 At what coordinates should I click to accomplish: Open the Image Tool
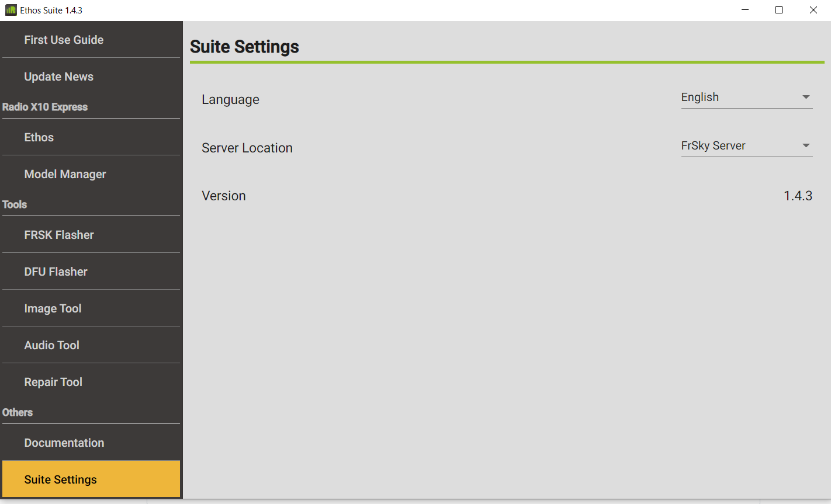[x=53, y=308]
